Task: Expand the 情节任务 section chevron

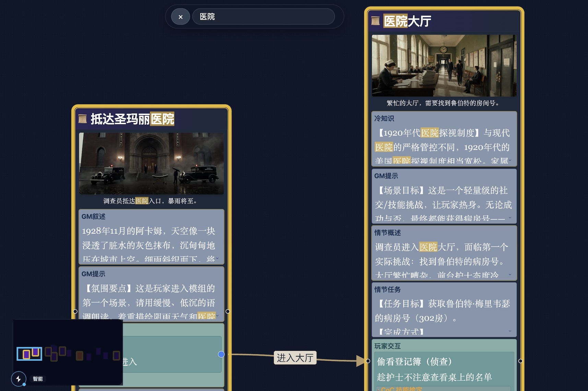Action: (x=510, y=331)
